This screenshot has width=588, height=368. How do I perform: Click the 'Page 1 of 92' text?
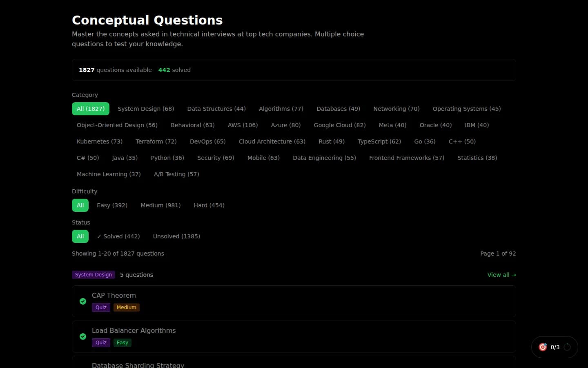(x=498, y=254)
